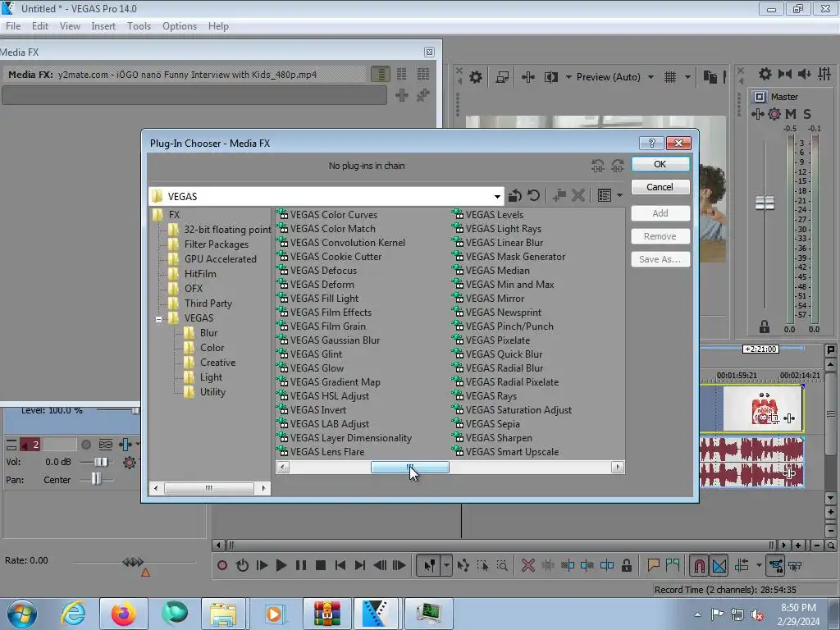The image size is (840, 630).
Task: Toggle Split Screen View in the preview
Action: [x=550, y=77]
